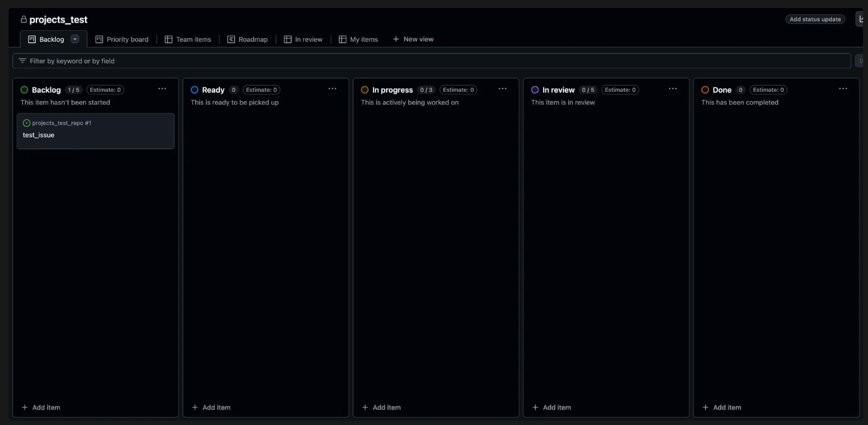Click the projects_test project title
Viewport: 868px width, 425px height.
[x=59, y=20]
